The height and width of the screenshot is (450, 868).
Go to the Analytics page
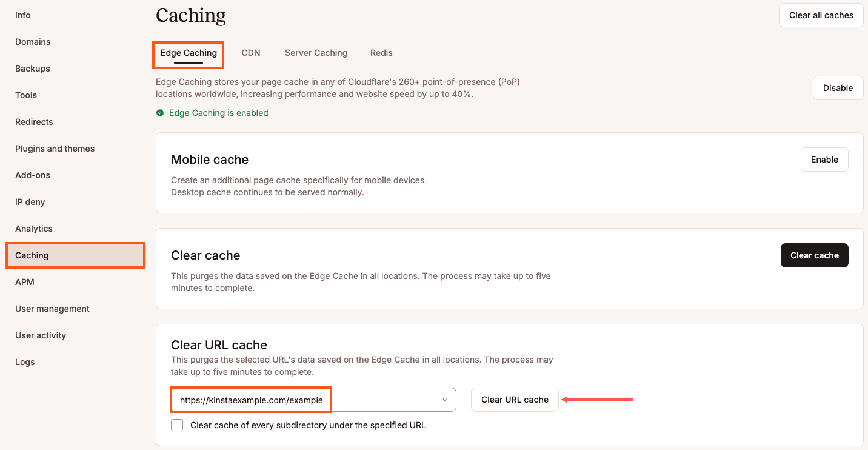(x=33, y=228)
